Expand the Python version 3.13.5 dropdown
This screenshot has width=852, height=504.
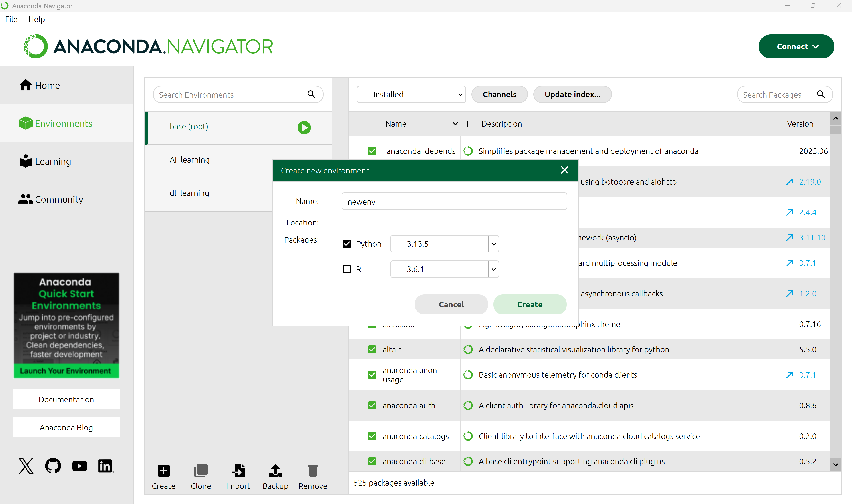(x=493, y=244)
